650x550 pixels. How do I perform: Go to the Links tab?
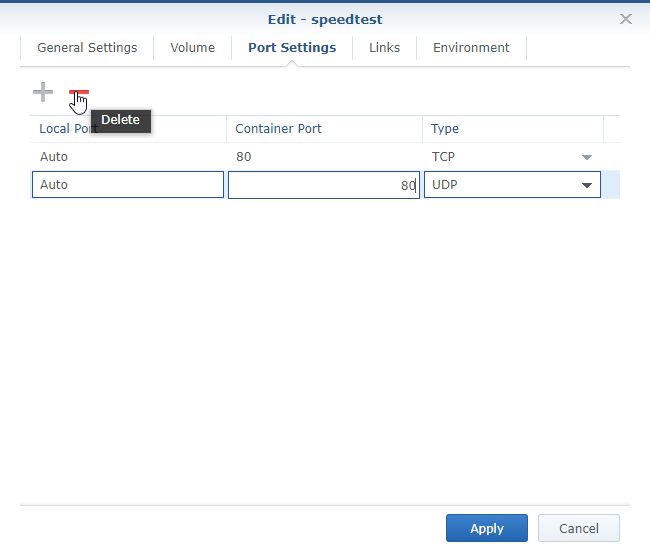pos(385,48)
